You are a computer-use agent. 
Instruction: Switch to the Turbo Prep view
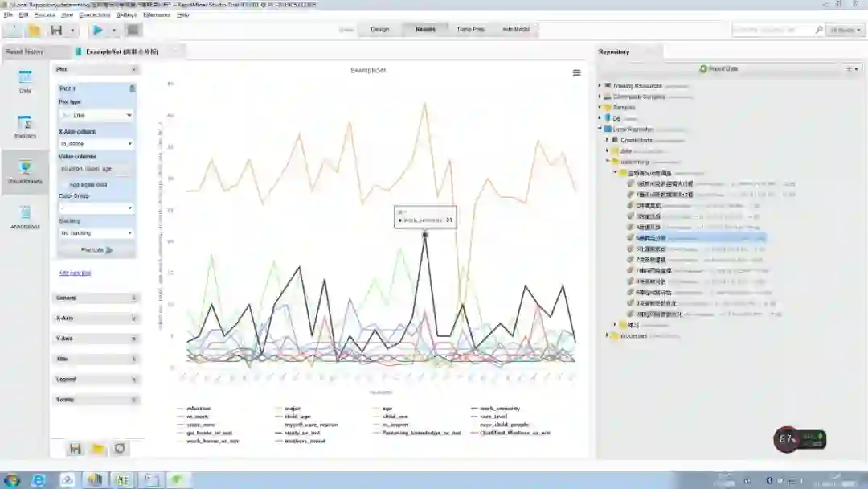tap(470, 29)
